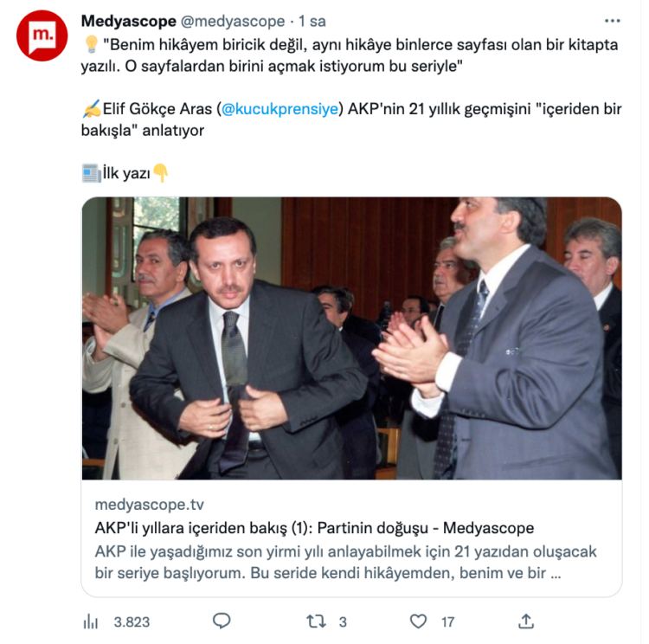Open the @kucukprensiye mention link
Image resolution: width=649 pixels, height=644 pixels.
280,109
